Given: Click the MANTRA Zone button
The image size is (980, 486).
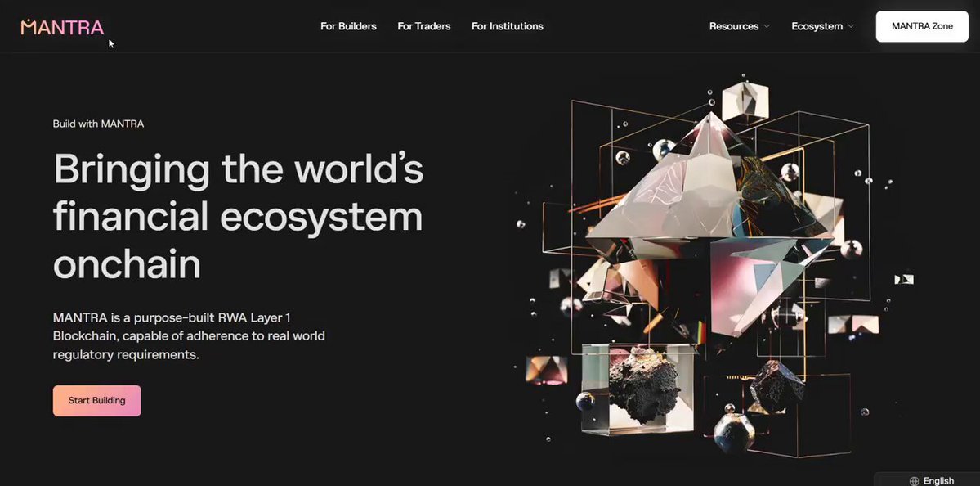Looking at the screenshot, I should coord(922,26).
